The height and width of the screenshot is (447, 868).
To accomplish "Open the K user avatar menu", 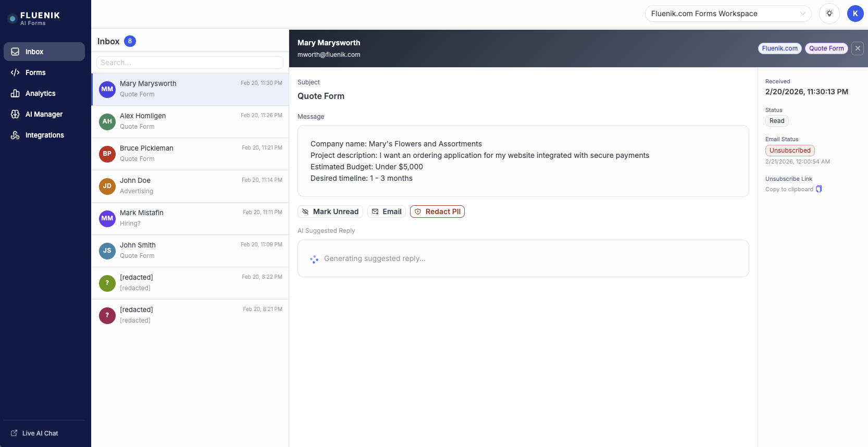I will pyautogui.click(x=855, y=14).
